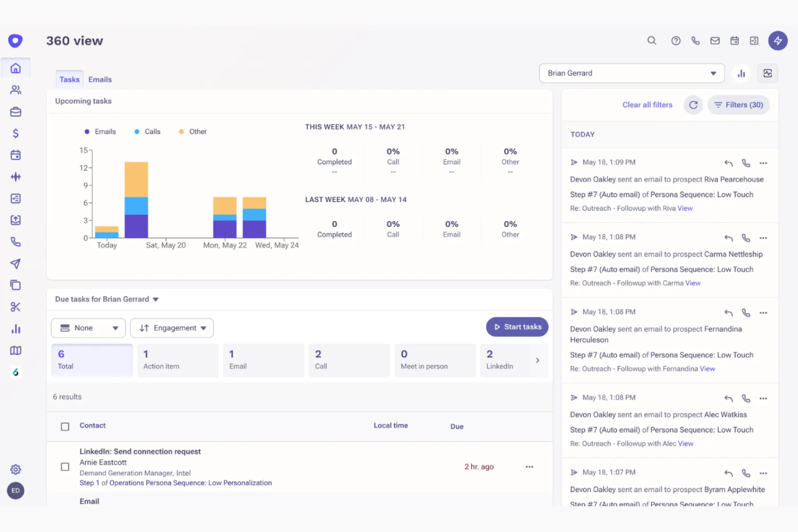Image resolution: width=798 pixels, height=532 pixels.
Task: Open Operations Persona Sequence: Low Personalization link
Action: (191, 483)
